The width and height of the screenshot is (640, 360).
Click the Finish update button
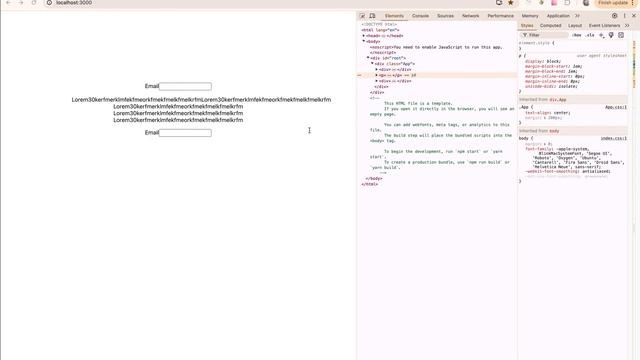click(613, 2)
